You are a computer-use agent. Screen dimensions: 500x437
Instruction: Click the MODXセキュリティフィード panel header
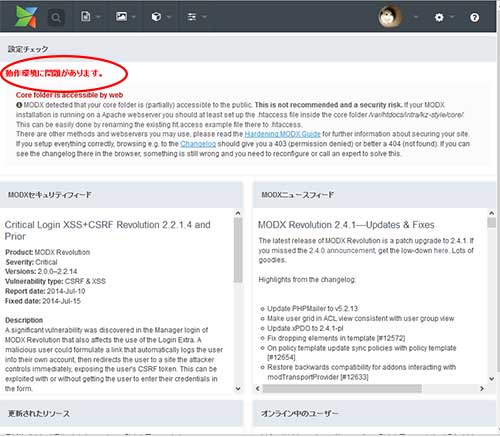(x=121, y=195)
